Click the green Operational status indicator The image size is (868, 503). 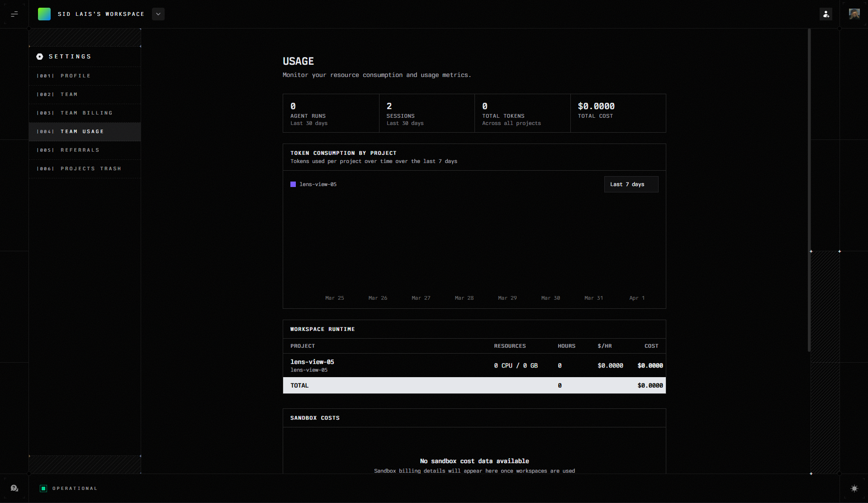(43, 488)
